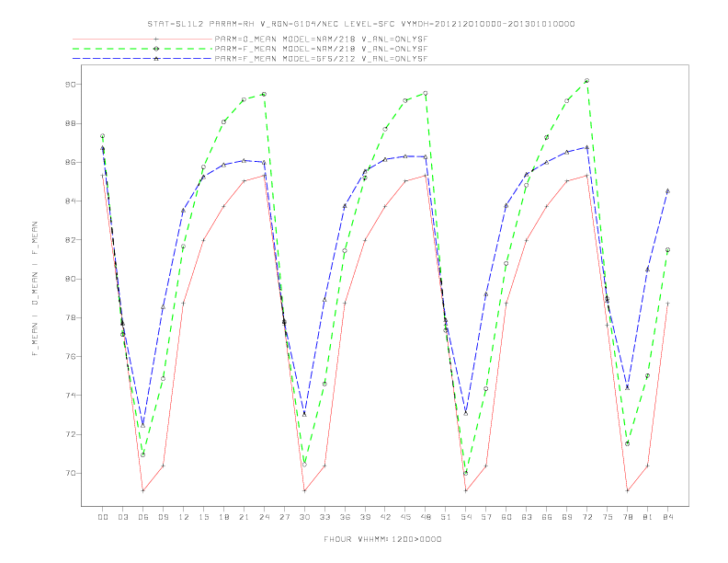
Task: Click the x-axis tick label 54
Action: pos(466,517)
